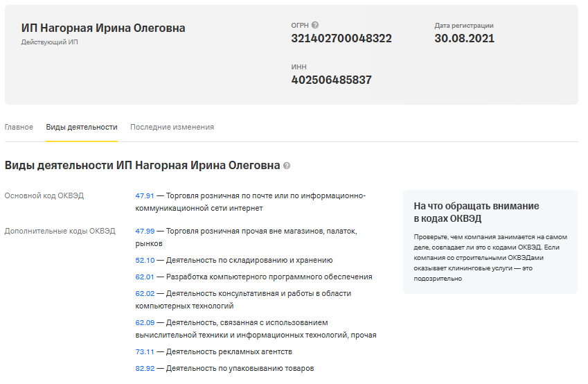
Task: Click the На что обращать внимание card heading
Action: click(476, 212)
